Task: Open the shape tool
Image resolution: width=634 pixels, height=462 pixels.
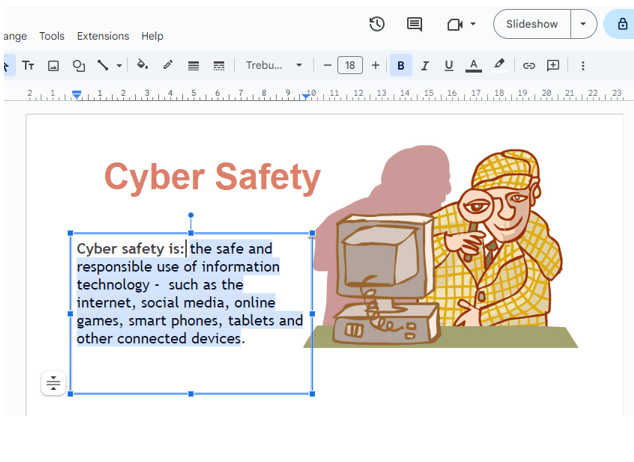Action: pyautogui.click(x=79, y=66)
